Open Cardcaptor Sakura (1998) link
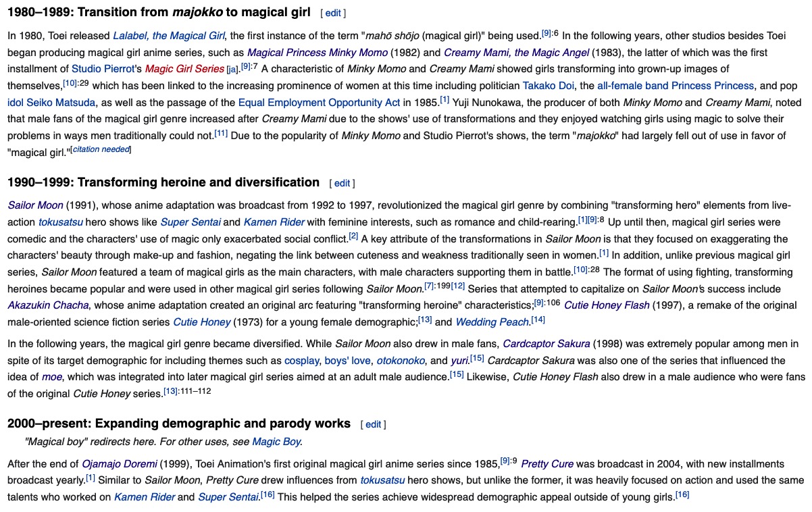Image resolution: width=812 pixels, height=512 pixels. pos(547,344)
